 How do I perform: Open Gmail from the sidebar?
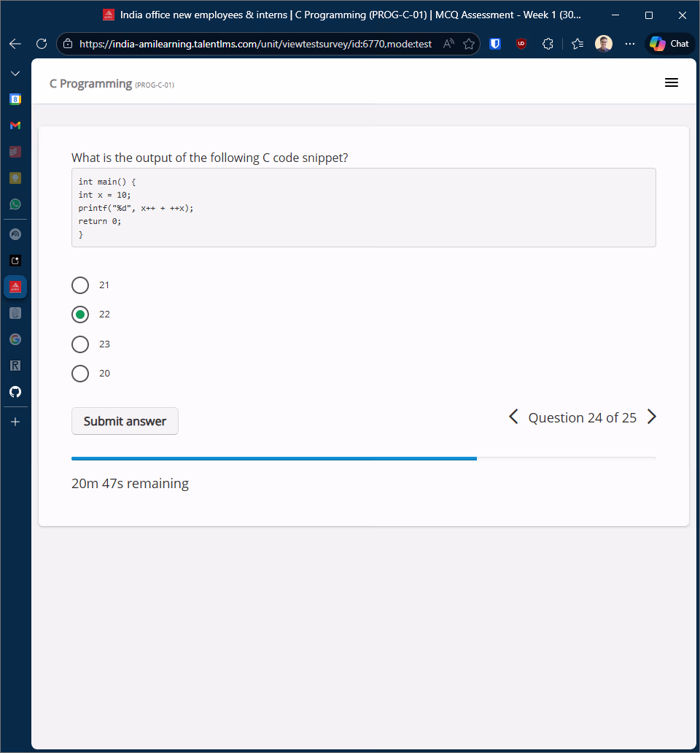coord(15,125)
